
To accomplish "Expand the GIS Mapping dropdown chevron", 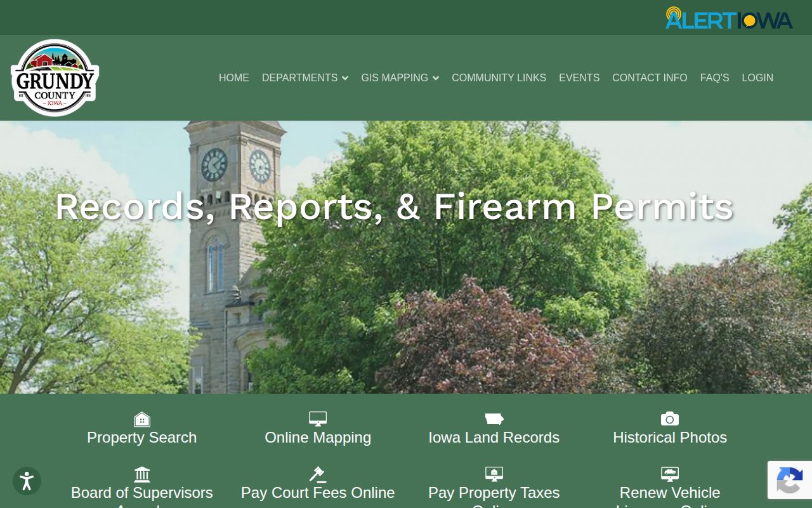I will pos(436,78).
